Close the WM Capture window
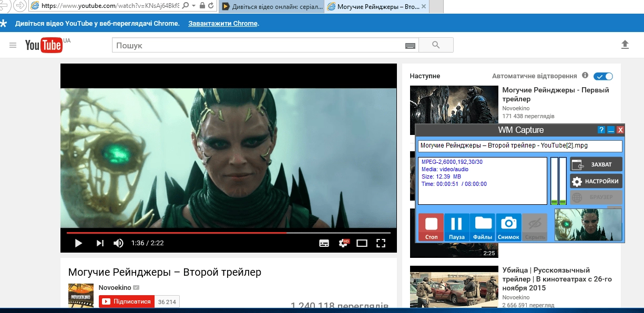The height and width of the screenshot is (313, 644). [620, 130]
